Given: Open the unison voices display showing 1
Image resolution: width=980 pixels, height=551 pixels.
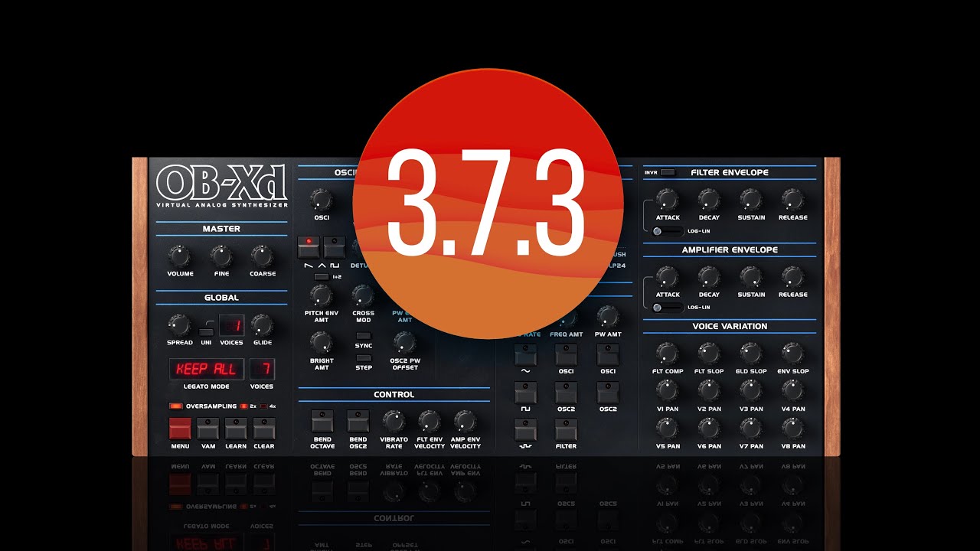Looking at the screenshot, I should pyautogui.click(x=232, y=325).
